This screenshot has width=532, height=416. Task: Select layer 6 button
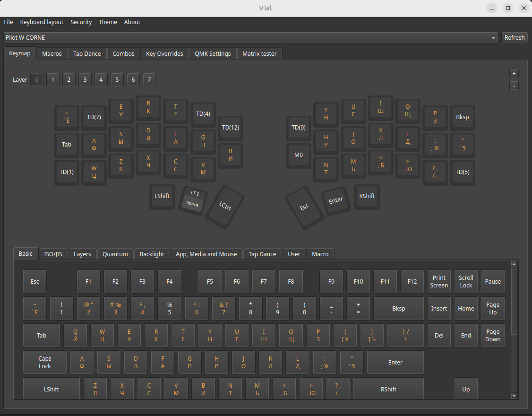[x=133, y=80]
